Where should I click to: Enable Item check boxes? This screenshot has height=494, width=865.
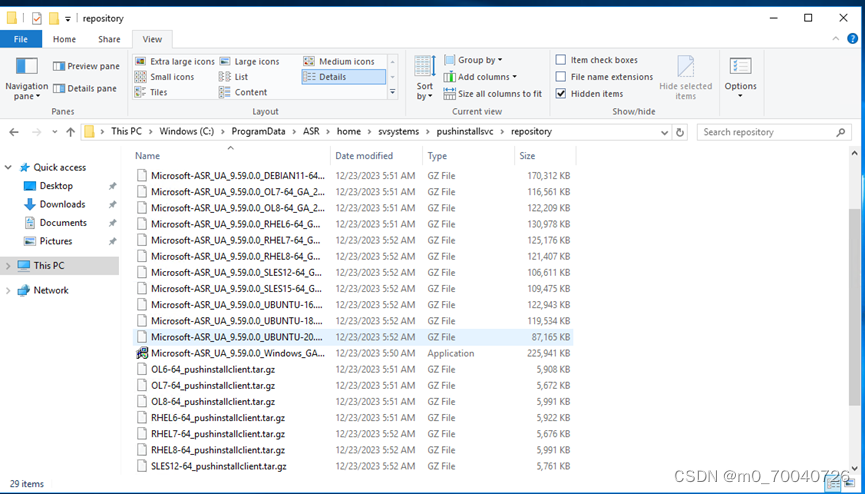pos(561,60)
